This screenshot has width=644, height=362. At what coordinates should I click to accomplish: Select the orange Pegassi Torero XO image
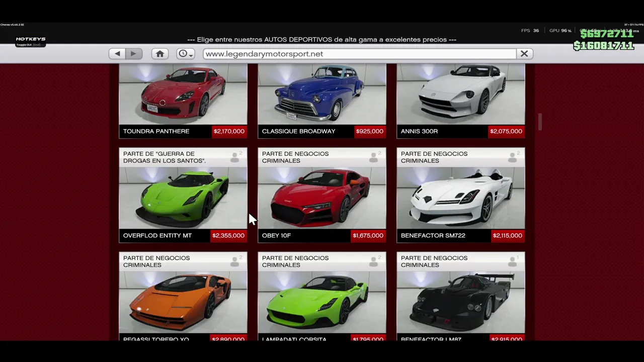tap(183, 302)
